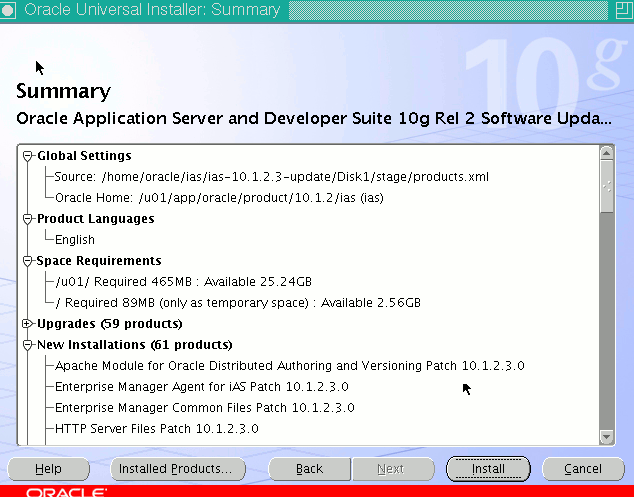Screen dimensions: 634x497
Task: Select the New Installations (61 products) label
Action: (x=135, y=345)
